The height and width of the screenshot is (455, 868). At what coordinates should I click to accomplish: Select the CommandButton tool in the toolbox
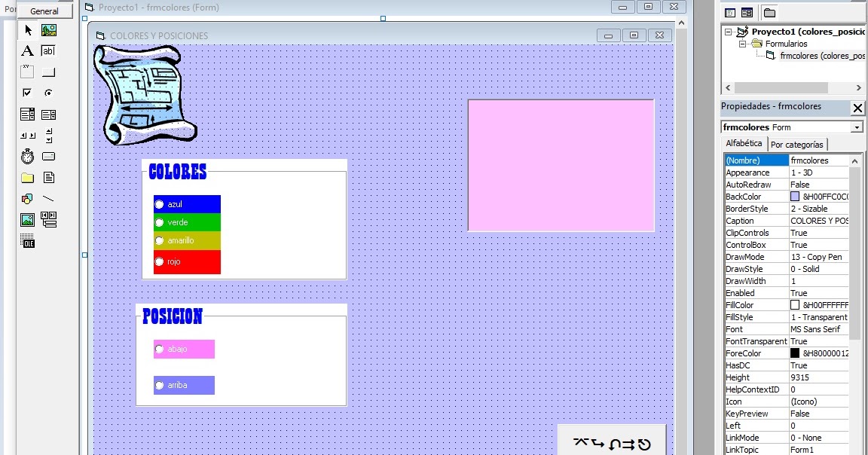(x=49, y=72)
